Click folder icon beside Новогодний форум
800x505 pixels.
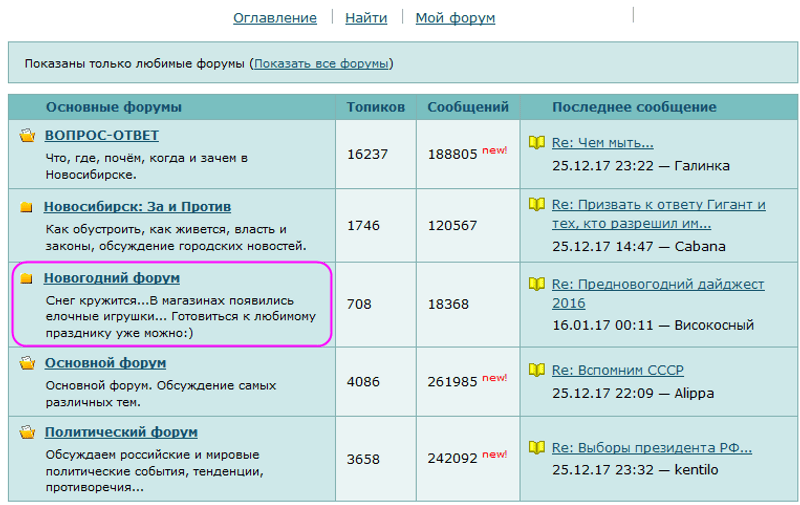[x=27, y=278]
